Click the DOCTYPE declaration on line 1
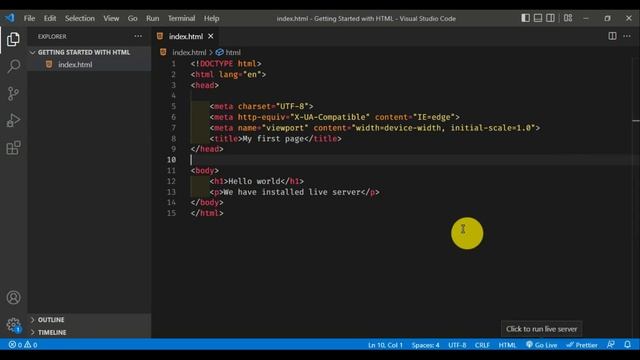This screenshot has width=640, height=360. pyautogui.click(x=226, y=64)
